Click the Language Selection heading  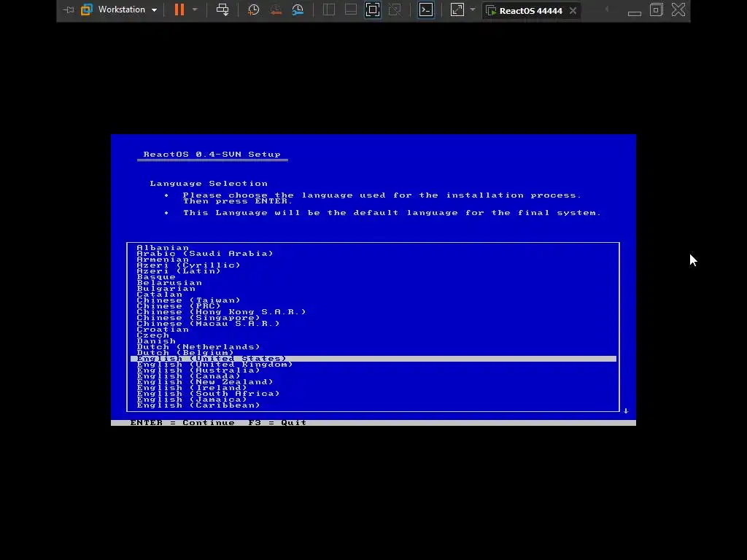209,183
